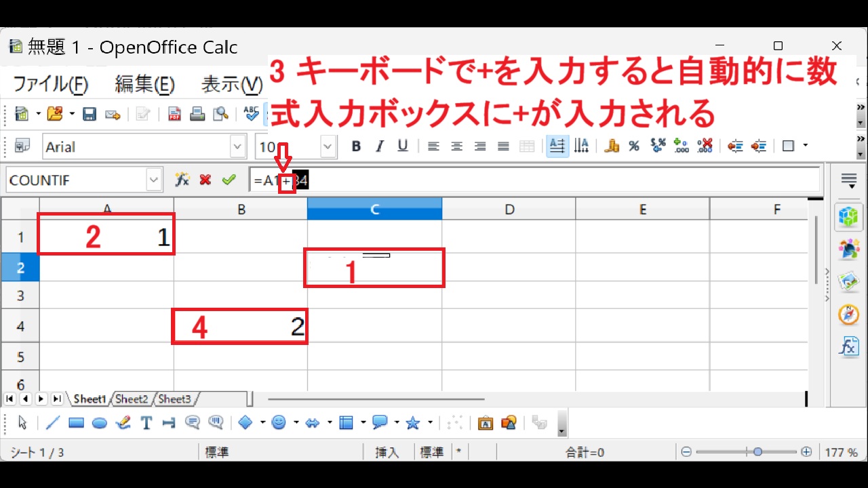868x488 pixels.
Task: Open the font size dropdown
Action: coord(326,146)
